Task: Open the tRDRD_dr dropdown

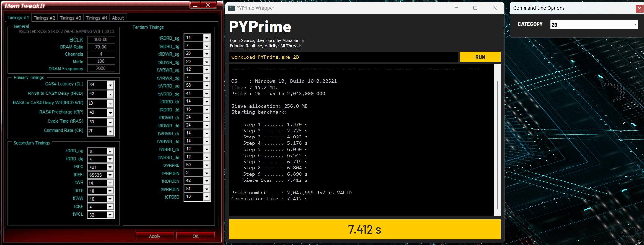Action: (x=207, y=102)
